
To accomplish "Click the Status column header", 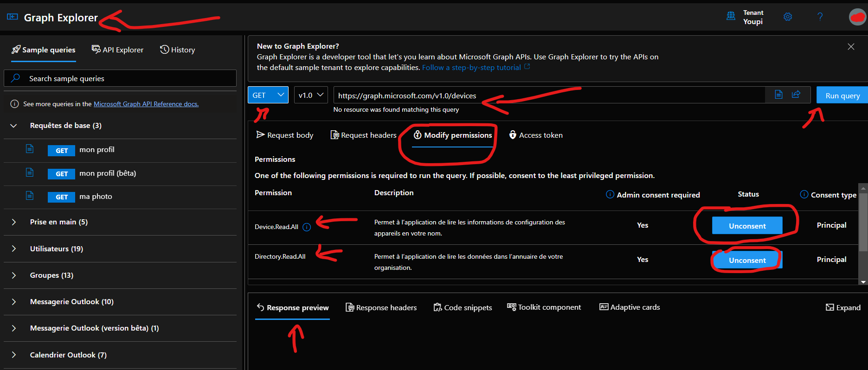I will tap(748, 194).
